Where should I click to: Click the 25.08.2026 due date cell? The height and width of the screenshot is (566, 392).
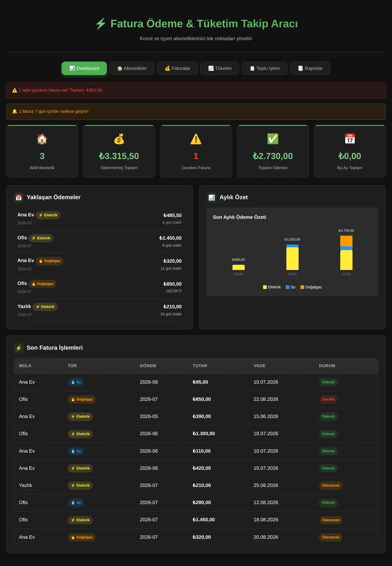[266, 486]
